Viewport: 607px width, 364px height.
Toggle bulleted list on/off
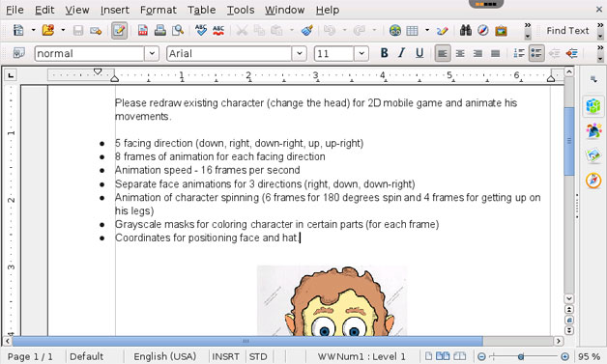tap(536, 53)
